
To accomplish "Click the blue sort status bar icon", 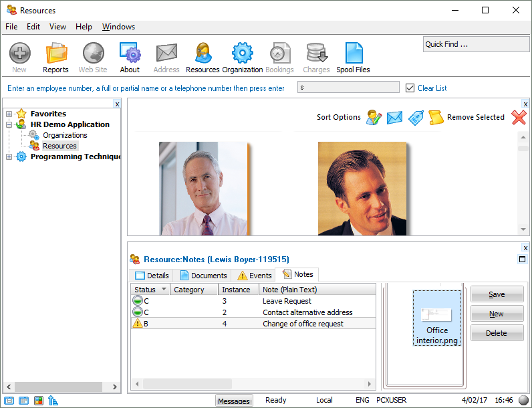I will pos(53,401).
